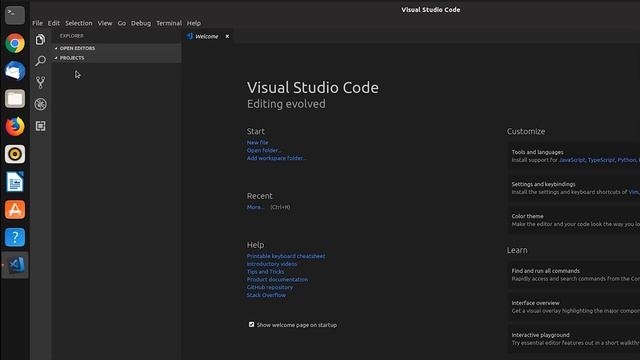The width and height of the screenshot is (640, 360).
Task: Open the GitHub repository link
Action: (x=269, y=287)
